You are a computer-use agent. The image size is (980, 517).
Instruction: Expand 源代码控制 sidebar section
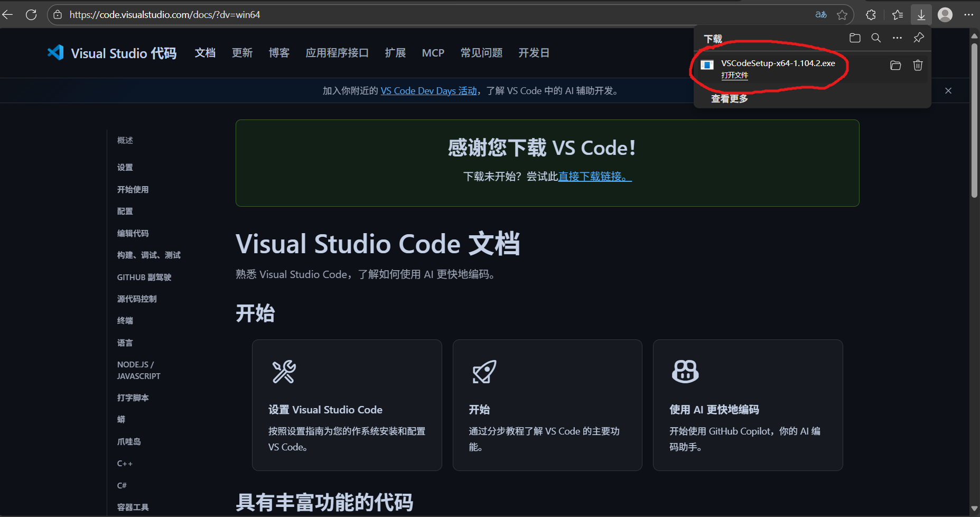tap(137, 299)
